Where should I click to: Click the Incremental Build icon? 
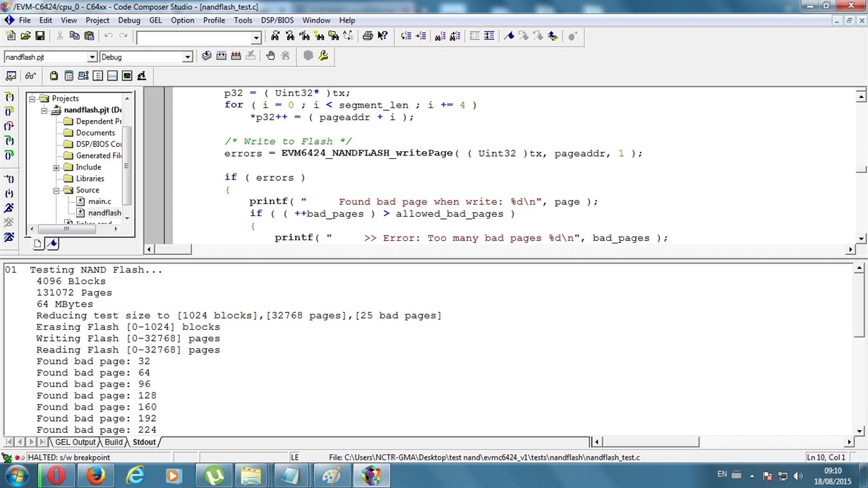[221, 56]
